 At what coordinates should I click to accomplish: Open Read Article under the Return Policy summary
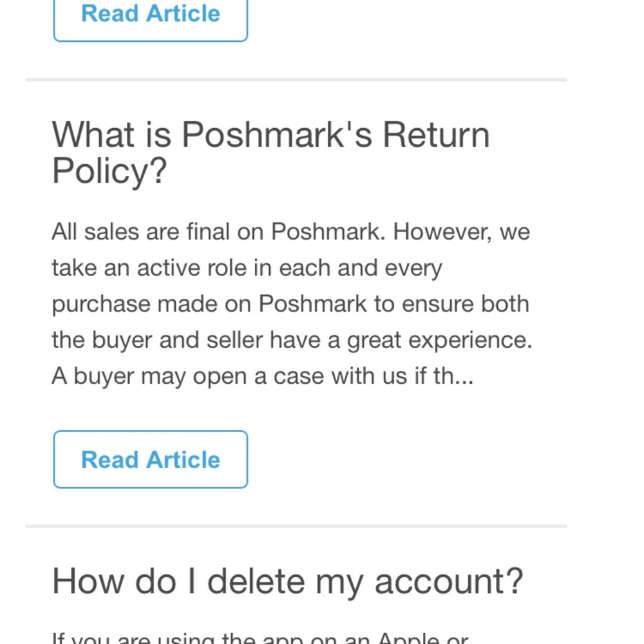(x=151, y=459)
